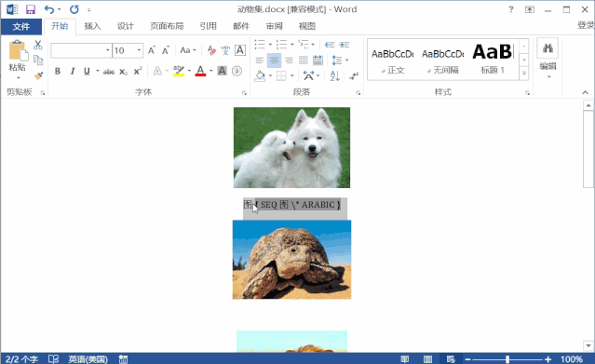
Task: Align text to the left
Action: point(260,61)
